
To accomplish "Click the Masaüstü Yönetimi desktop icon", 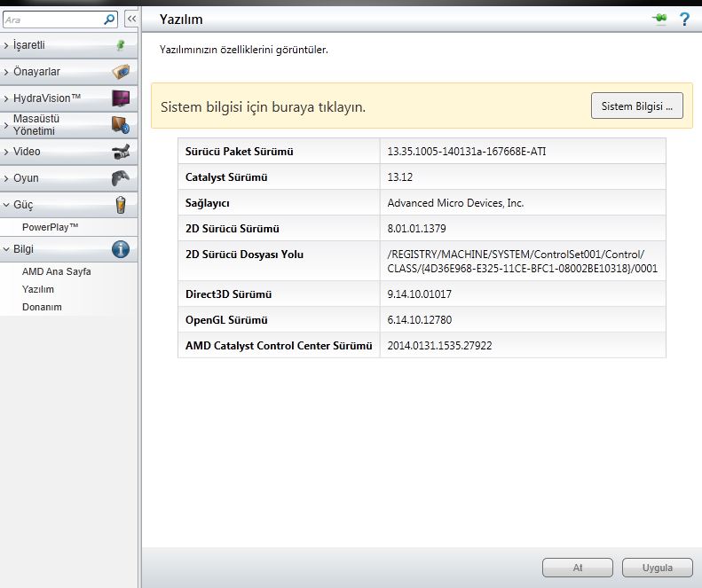I will tap(121, 125).
